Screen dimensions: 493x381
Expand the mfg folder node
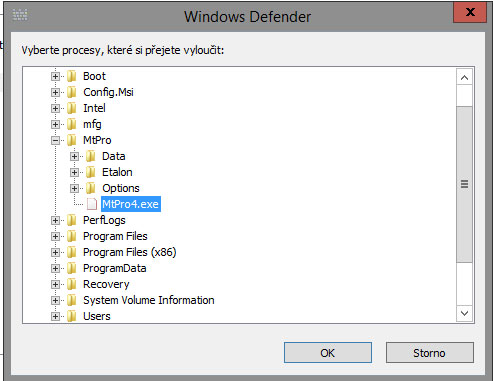tap(55, 125)
